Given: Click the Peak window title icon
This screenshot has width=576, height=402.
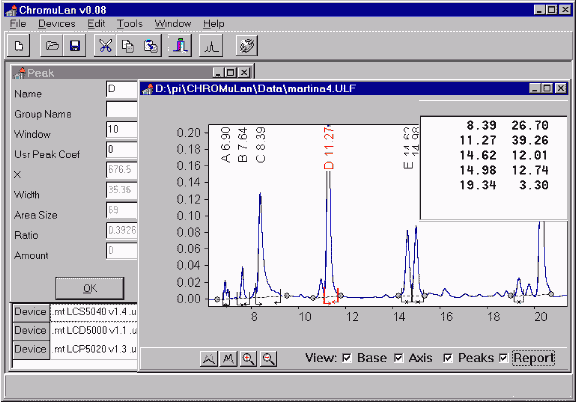Looking at the screenshot, I should pyautogui.click(x=19, y=73).
